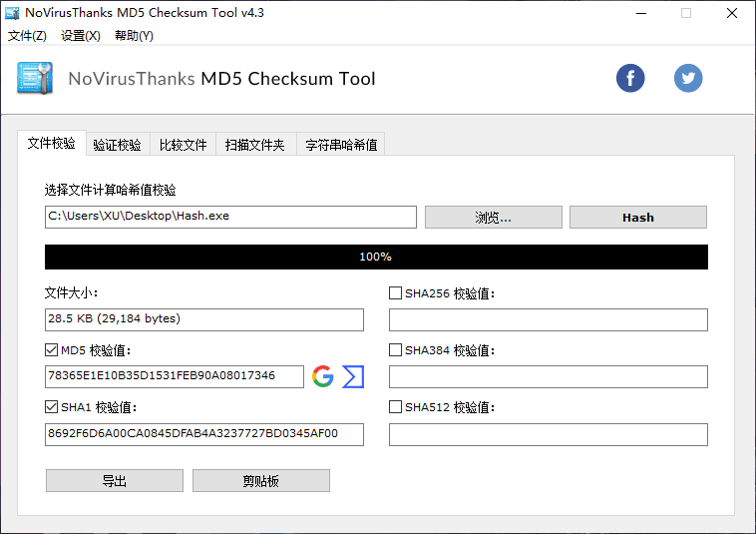Click the file size field showing 28.5 KB

[203, 319]
